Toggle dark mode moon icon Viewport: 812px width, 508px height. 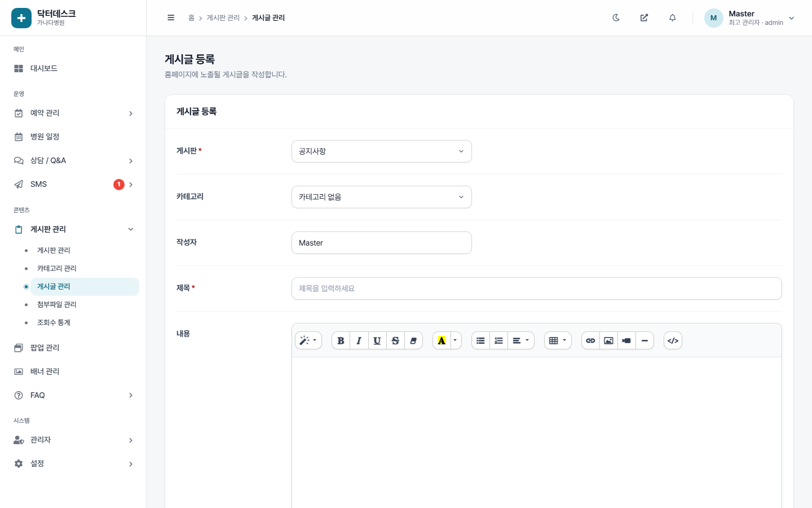click(x=616, y=17)
